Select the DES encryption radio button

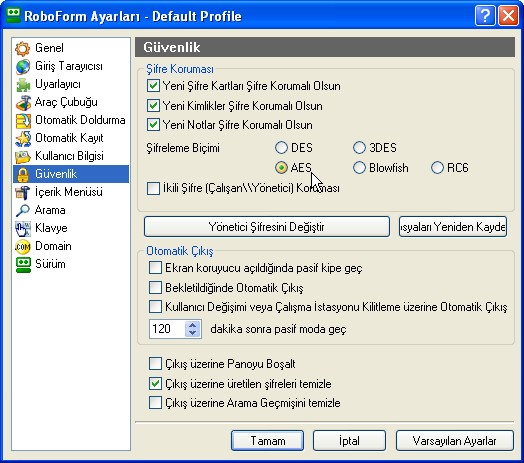[281, 147]
